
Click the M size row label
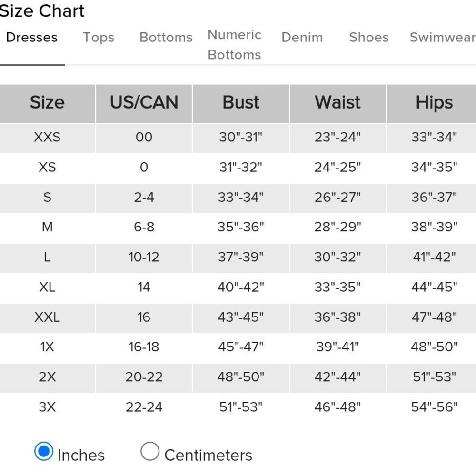[47, 227]
